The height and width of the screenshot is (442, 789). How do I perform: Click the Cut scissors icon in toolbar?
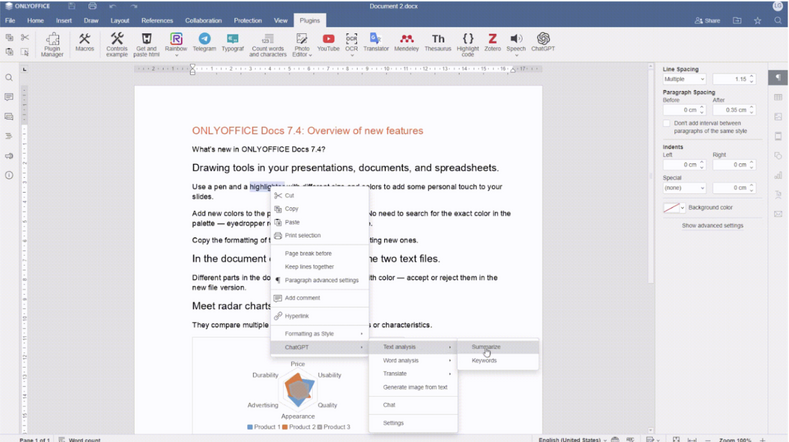(25, 38)
